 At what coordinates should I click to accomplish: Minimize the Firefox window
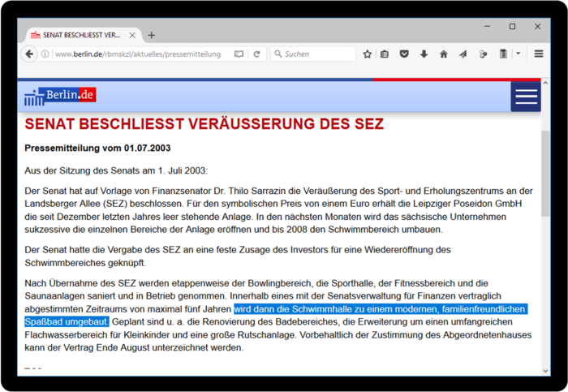coord(487,27)
